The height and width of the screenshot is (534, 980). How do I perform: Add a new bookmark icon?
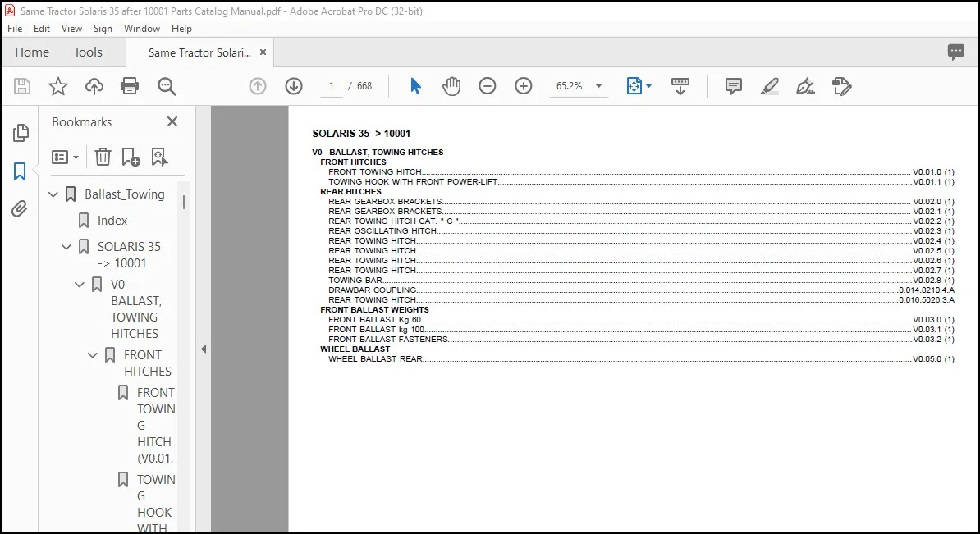131,157
